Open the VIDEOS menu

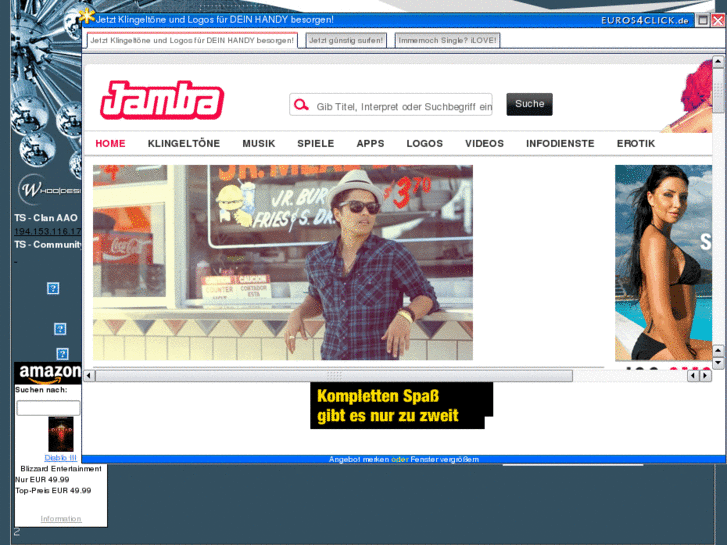(x=485, y=143)
